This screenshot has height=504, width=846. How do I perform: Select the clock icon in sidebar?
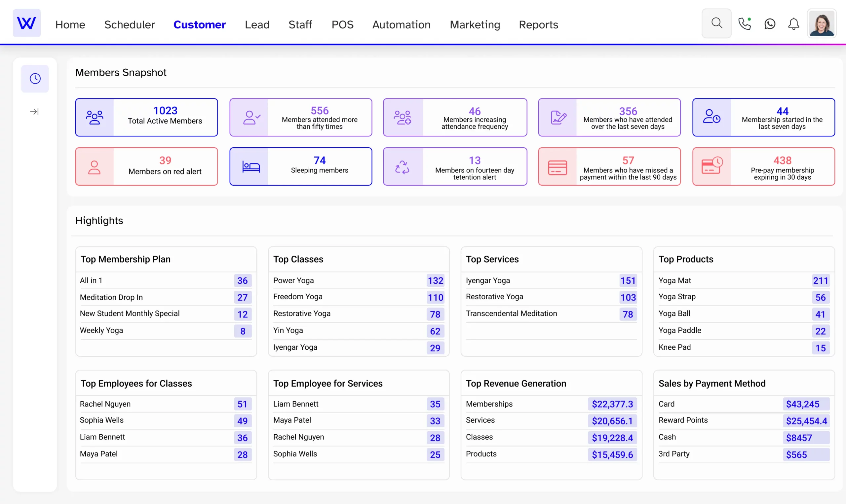click(35, 79)
